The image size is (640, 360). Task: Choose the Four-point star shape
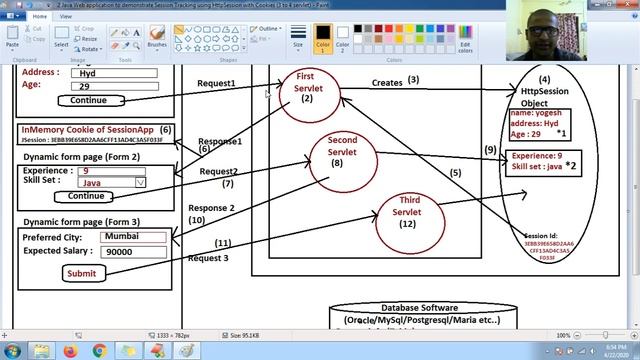pyautogui.click(x=188, y=48)
